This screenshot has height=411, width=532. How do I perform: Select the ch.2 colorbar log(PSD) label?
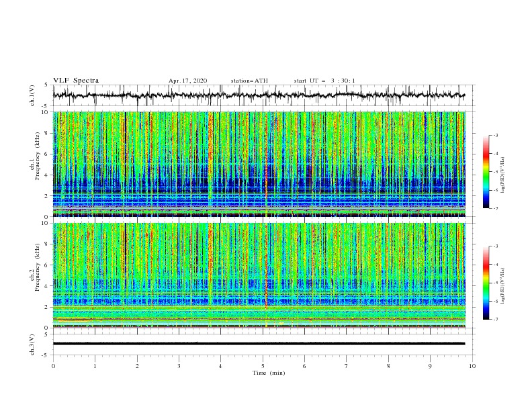click(x=503, y=285)
